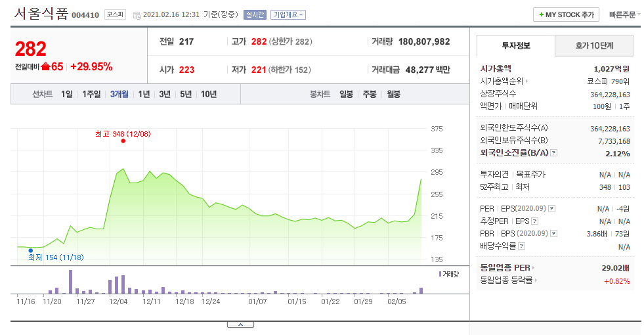Click the 최고 348 (12/08) label
The height and width of the screenshot is (335, 644).
(x=123, y=134)
